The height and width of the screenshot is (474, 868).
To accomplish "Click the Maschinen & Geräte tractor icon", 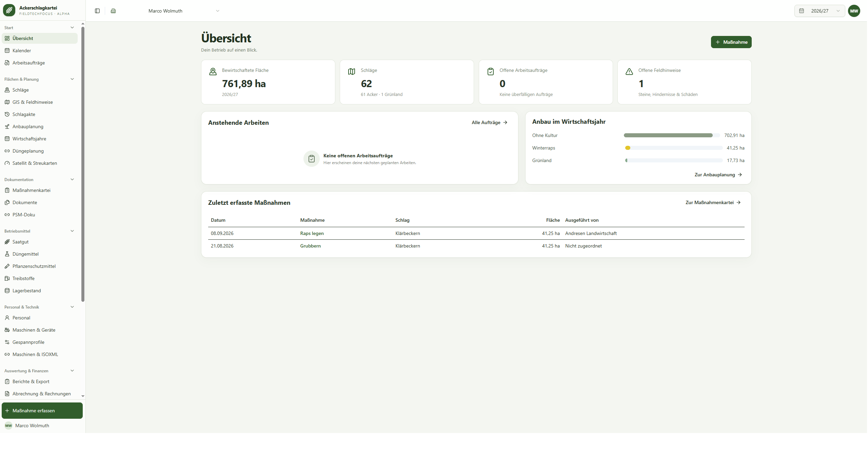I will pyautogui.click(x=7, y=330).
